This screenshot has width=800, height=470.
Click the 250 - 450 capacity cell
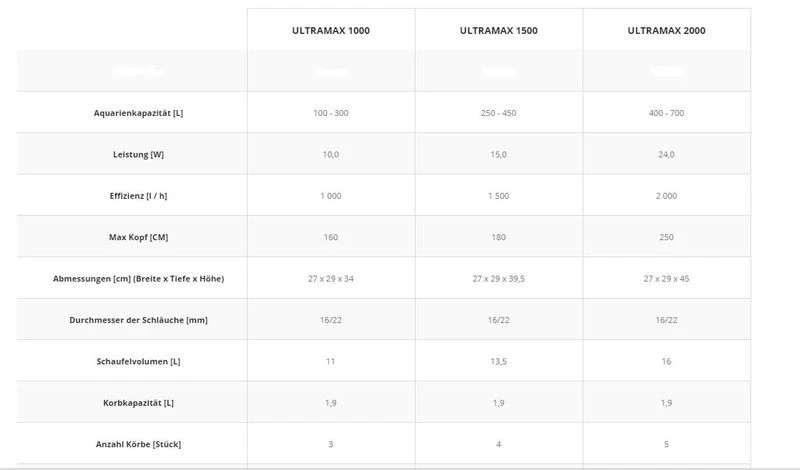point(498,113)
